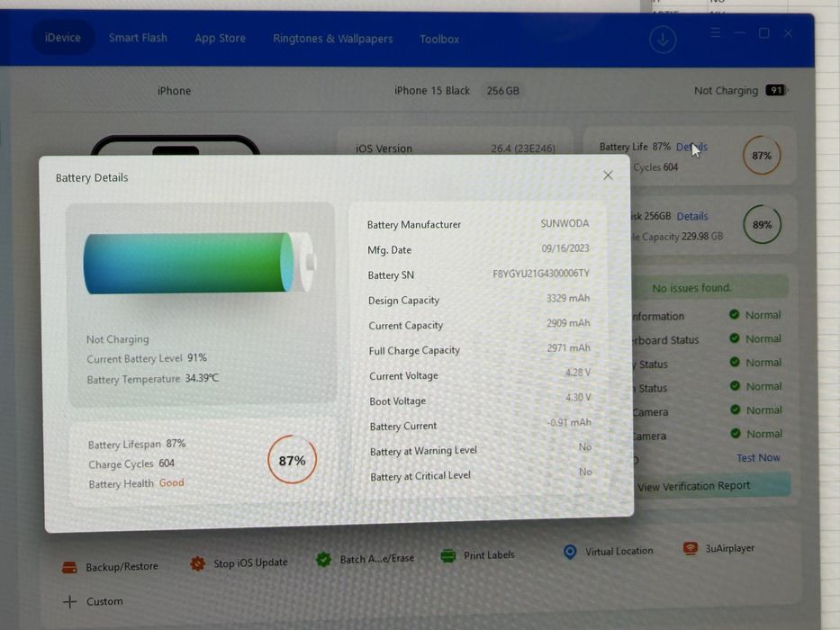Click the Backup/Restore icon
Screen dimensions: 840x630
click(x=69, y=567)
